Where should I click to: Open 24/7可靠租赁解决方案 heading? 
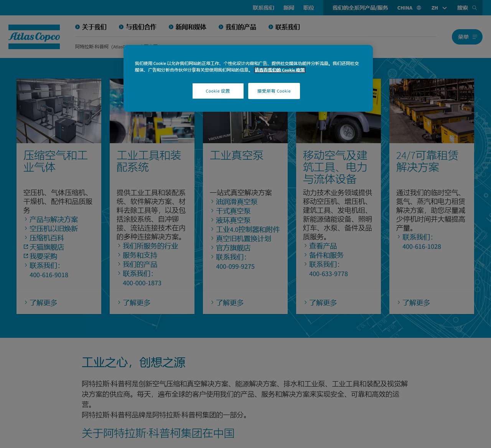pyautogui.click(x=427, y=161)
